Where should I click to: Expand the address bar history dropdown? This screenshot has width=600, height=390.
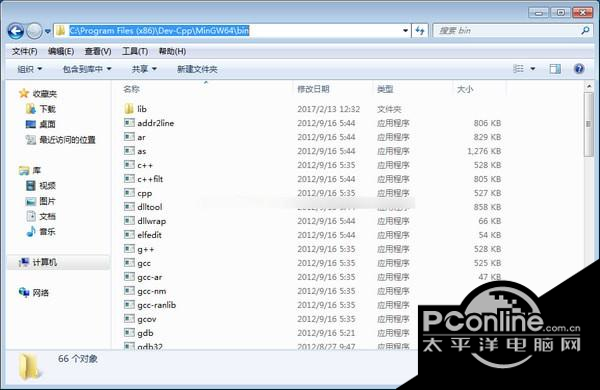405,31
